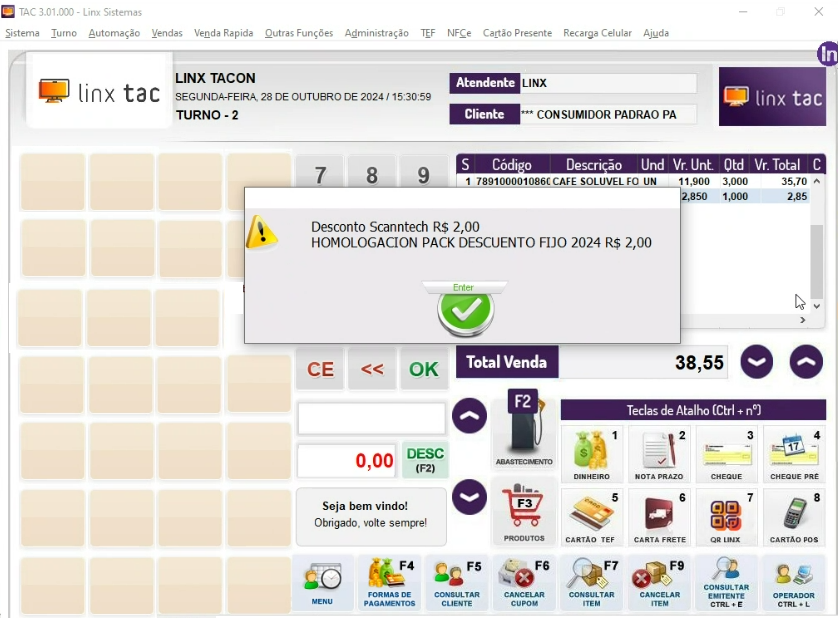Choose Cheque payment shortcut
The image size is (838, 632).
(726, 454)
